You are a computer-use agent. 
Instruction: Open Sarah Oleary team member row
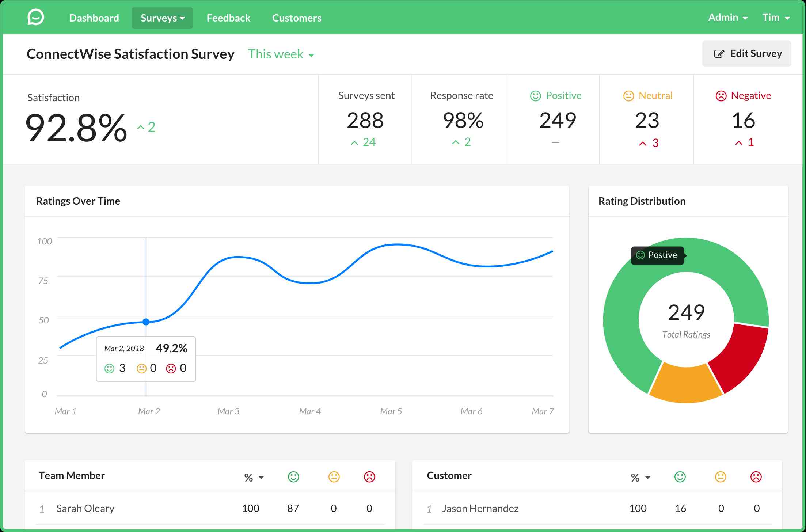(85, 508)
